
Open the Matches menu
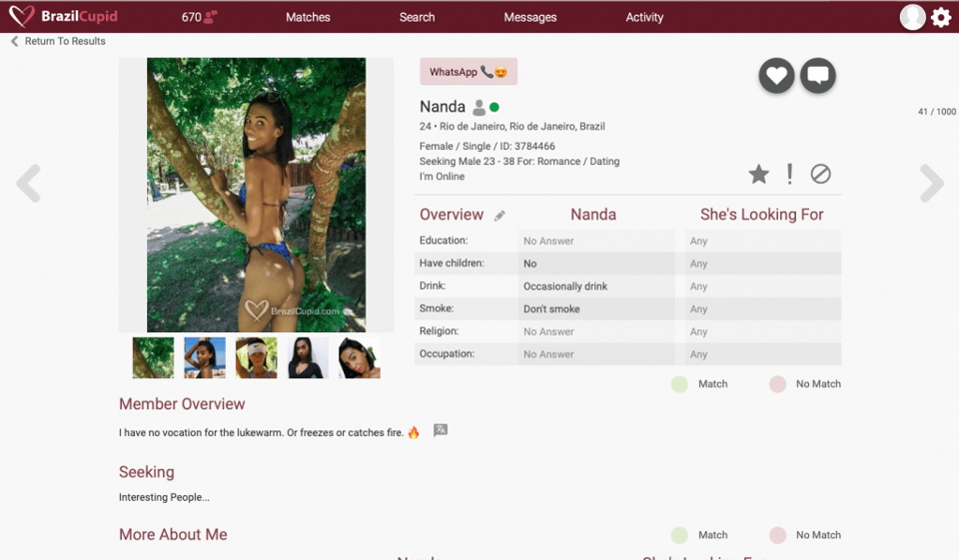308,17
